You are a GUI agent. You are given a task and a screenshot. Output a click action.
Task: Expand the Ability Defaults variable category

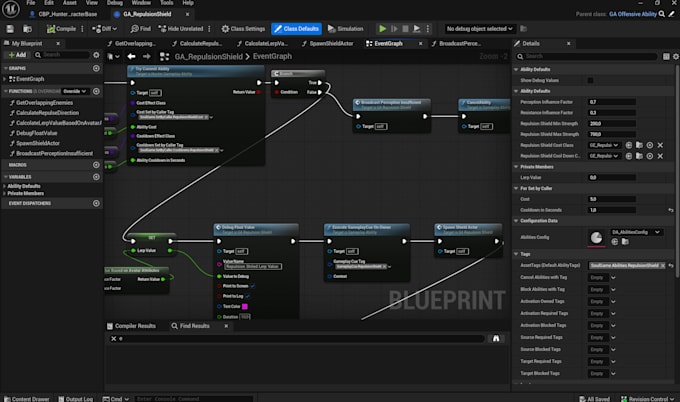coord(4,186)
